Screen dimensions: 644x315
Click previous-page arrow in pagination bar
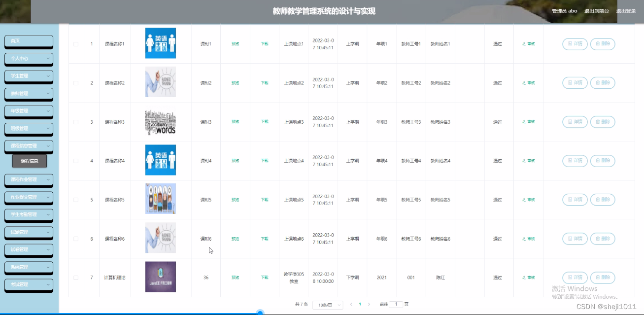point(350,305)
